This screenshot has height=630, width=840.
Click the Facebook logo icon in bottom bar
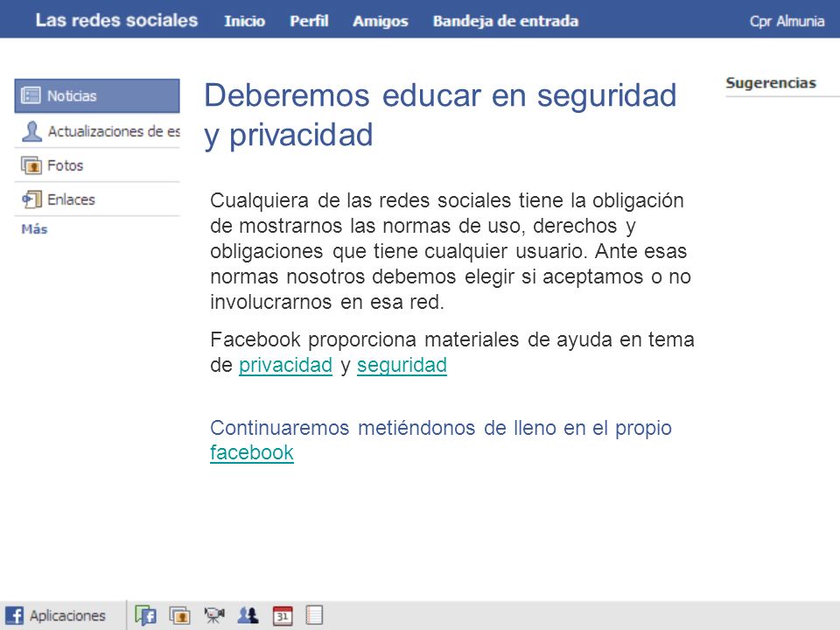[15, 615]
